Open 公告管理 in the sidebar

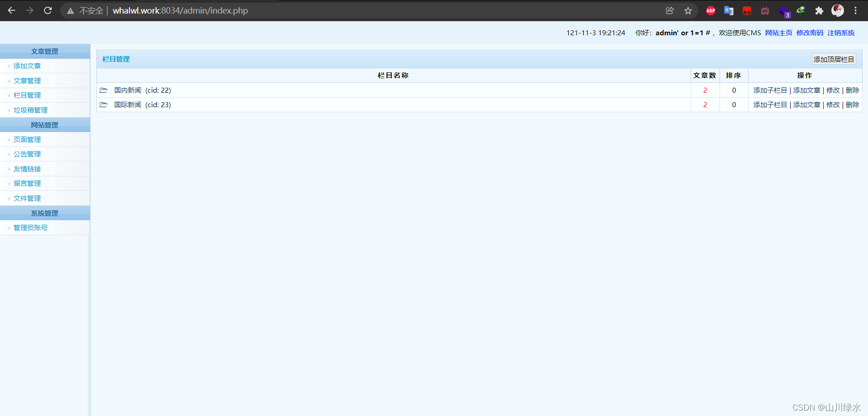pyautogui.click(x=27, y=154)
